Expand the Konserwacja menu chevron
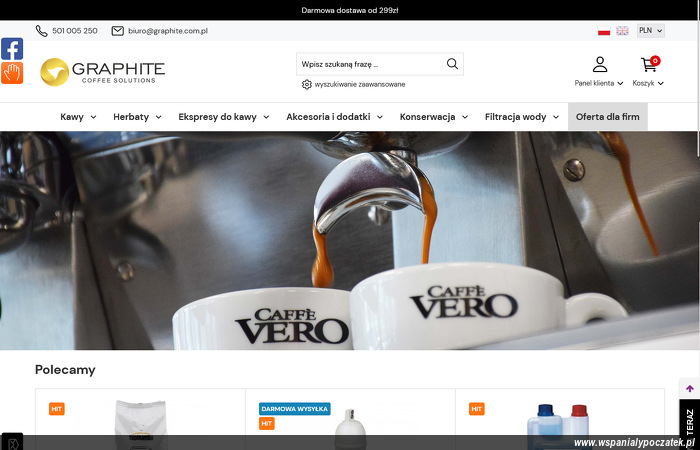Image resolution: width=700 pixels, height=450 pixels. click(465, 117)
